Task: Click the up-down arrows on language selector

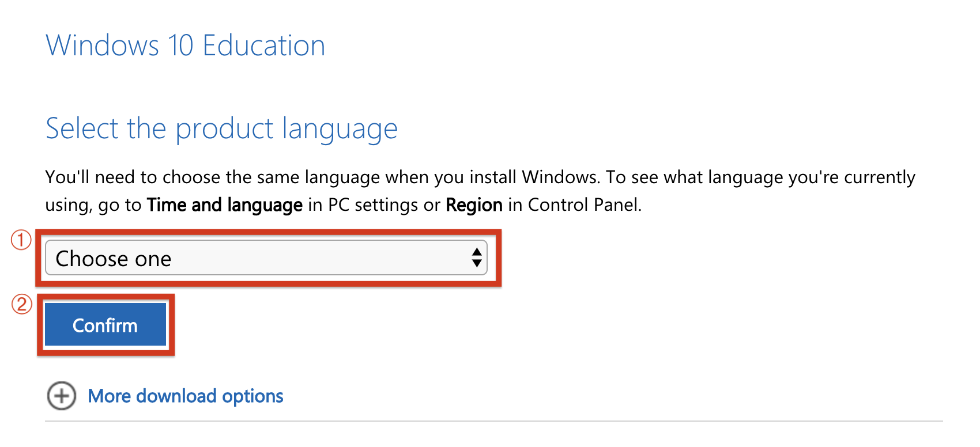Action: 476,258
